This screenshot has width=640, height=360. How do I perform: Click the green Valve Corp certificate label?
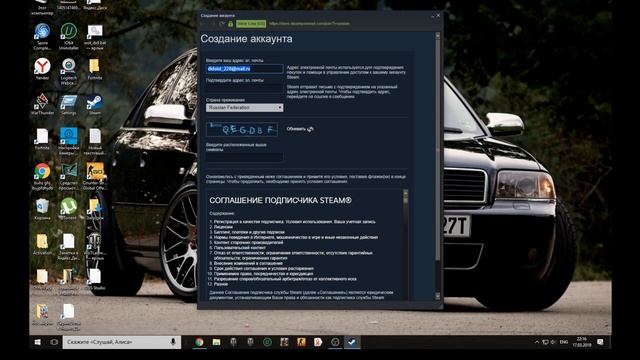(x=251, y=24)
